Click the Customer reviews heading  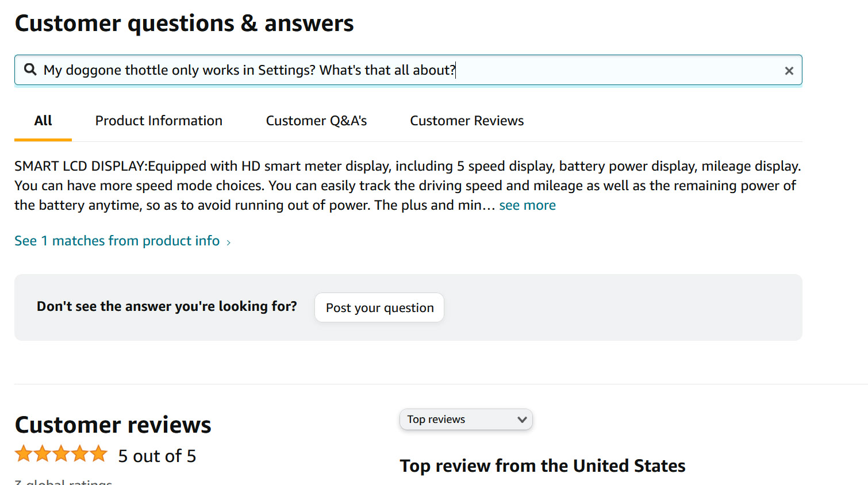pyautogui.click(x=113, y=425)
